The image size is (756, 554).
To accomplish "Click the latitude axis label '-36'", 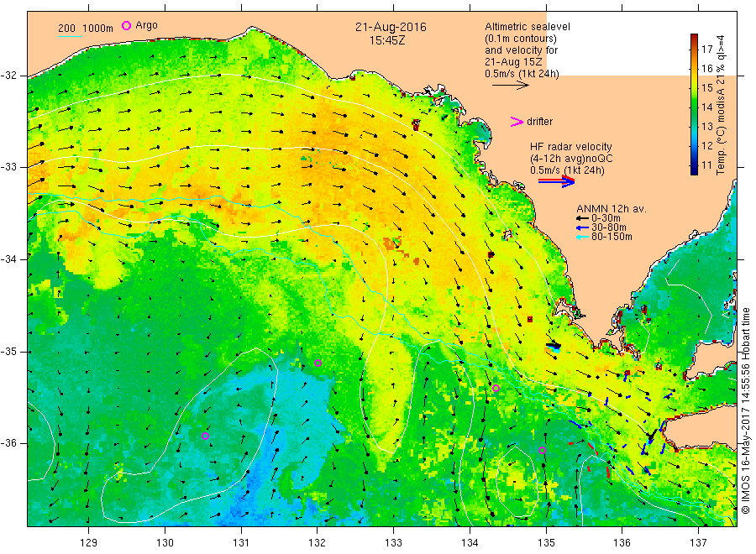I will click(x=9, y=442).
